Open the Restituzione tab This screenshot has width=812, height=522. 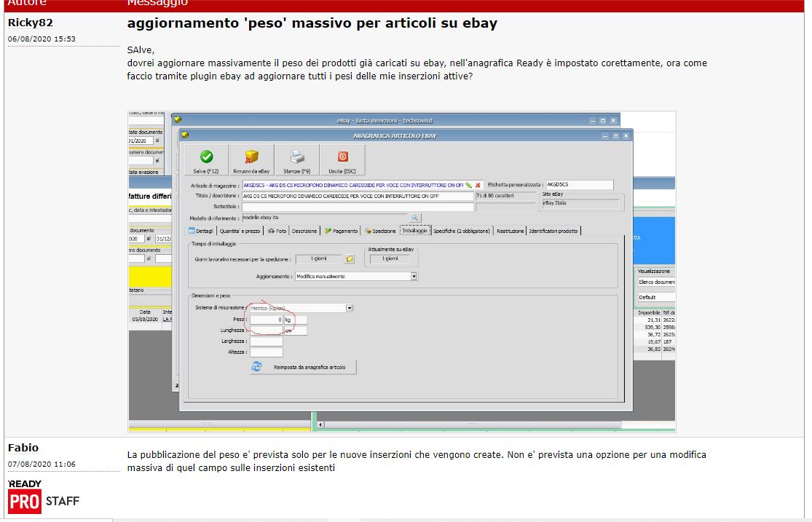tap(510, 231)
